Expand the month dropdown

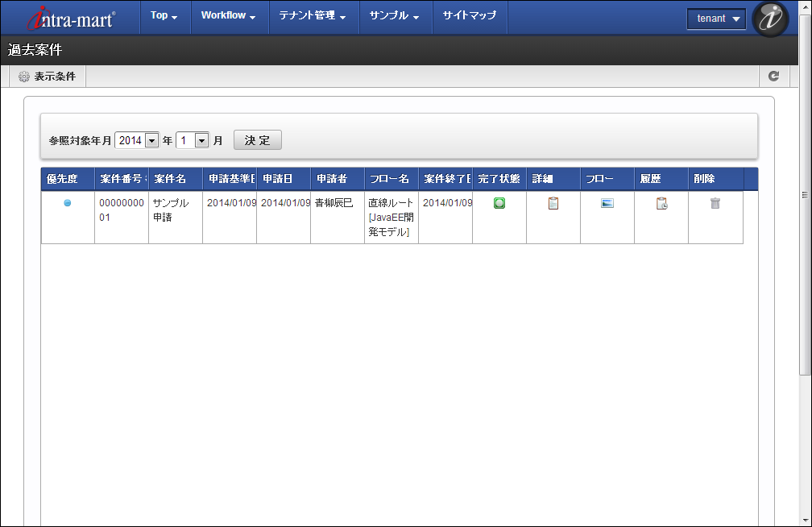201,140
